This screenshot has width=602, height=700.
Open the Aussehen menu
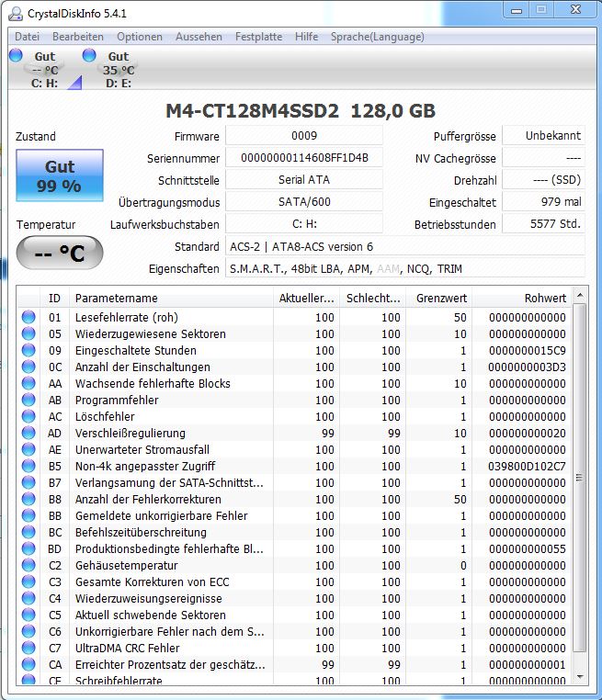(x=199, y=37)
